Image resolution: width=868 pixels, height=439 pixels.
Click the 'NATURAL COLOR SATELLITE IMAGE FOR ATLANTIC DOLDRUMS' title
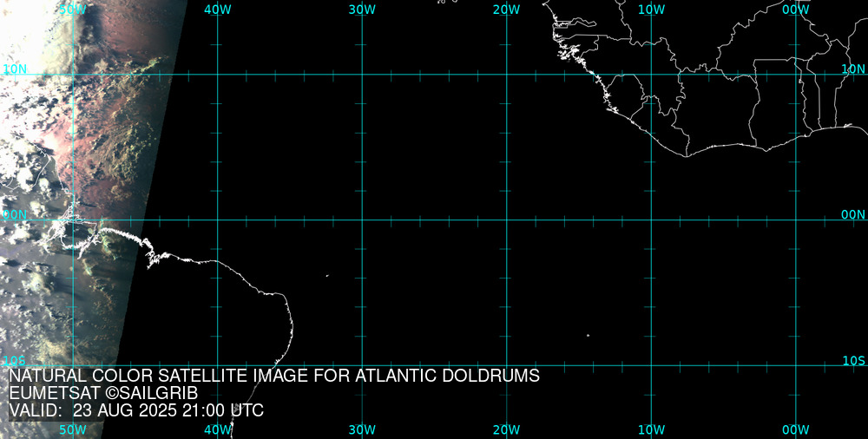[x=274, y=376]
